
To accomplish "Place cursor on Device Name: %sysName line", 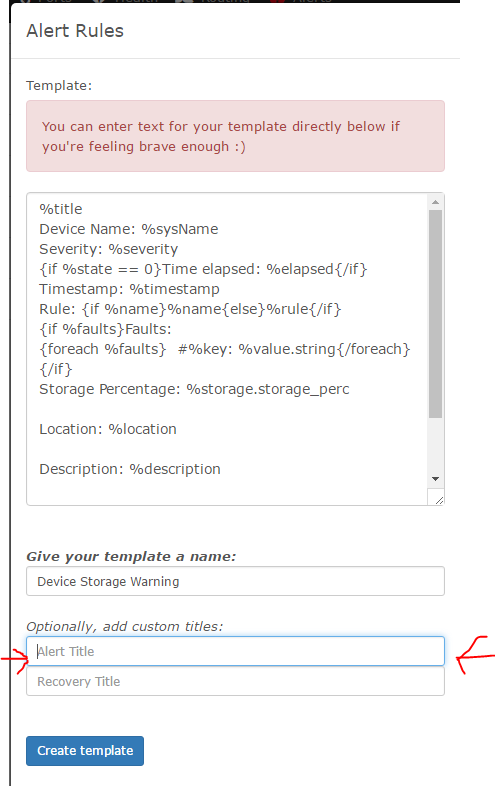I will pyautogui.click(x=128, y=229).
